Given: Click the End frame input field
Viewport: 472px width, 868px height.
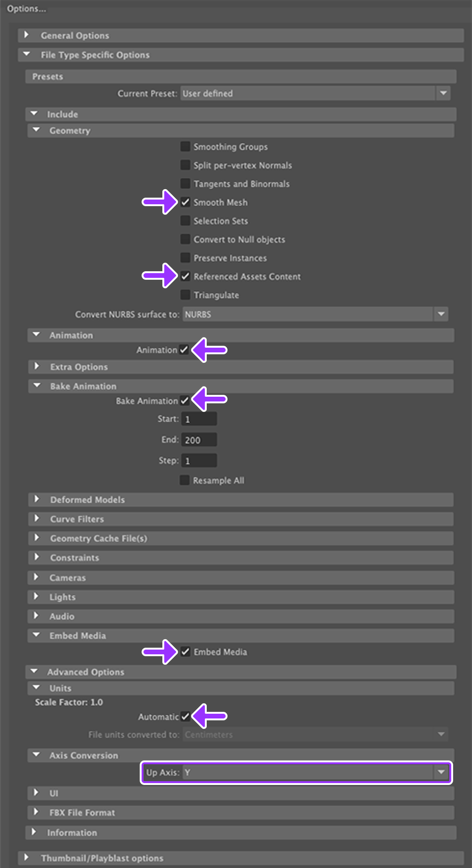Looking at the screenshot, I should (199, 440).
